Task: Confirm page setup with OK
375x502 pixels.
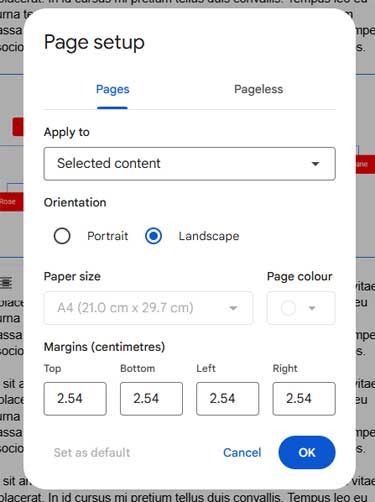Action: click(x=307, y=452)
